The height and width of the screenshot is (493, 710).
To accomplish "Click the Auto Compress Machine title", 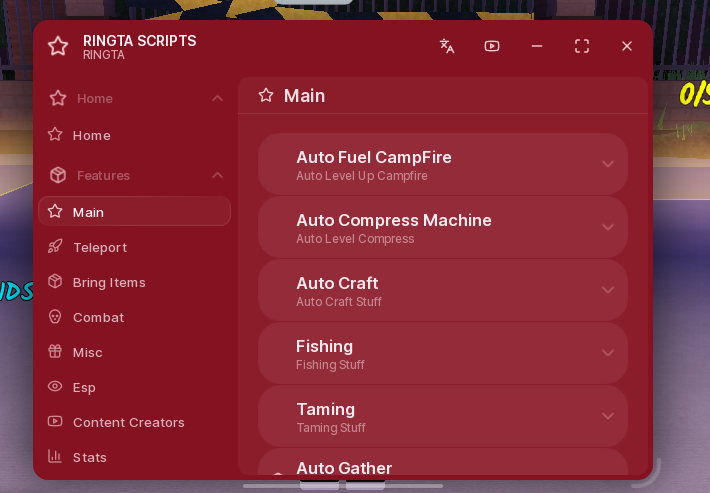I will tap(394, 220).
